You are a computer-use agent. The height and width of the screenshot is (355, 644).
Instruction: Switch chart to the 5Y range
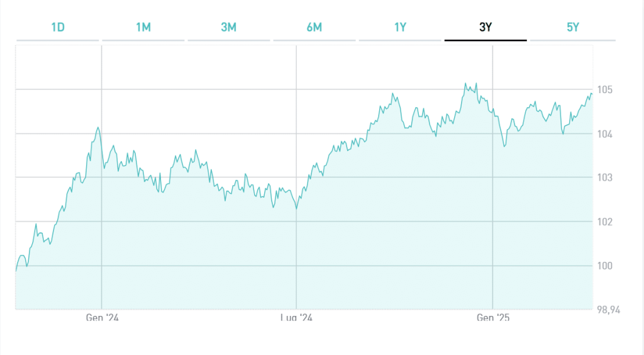click(572, 27)
